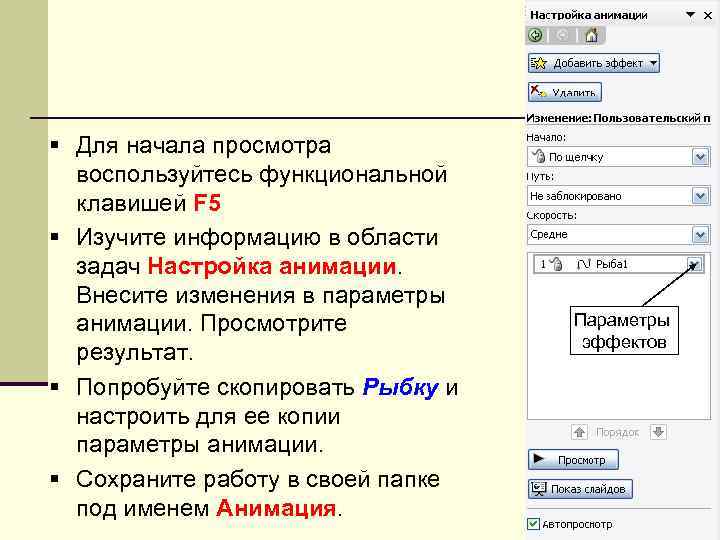Click the Просмотр play button

point(573,460)
